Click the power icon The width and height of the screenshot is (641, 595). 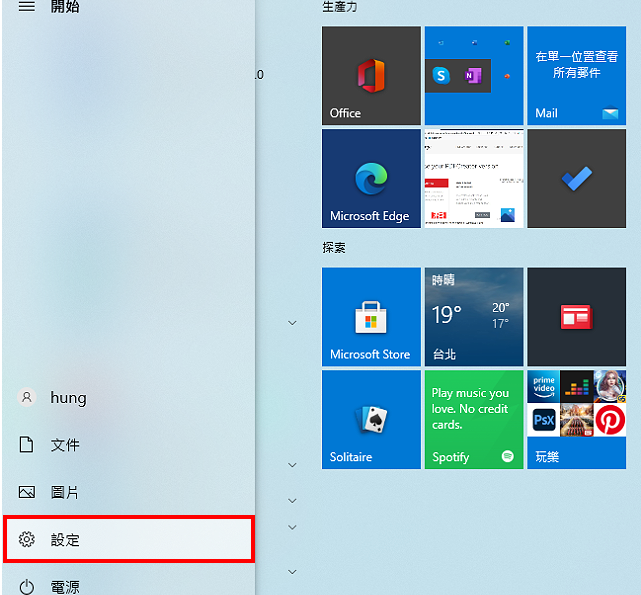pos(27,587)
